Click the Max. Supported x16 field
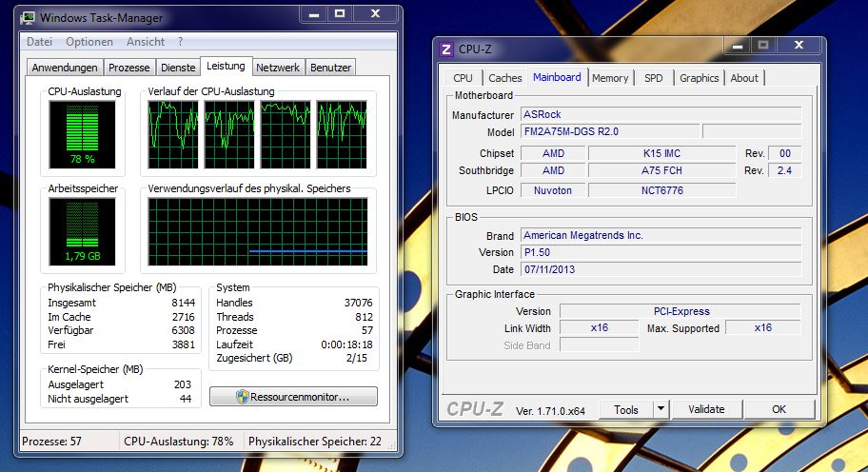Image resolution: width=868 pixels, height=472 pixels. coord(762,327)
